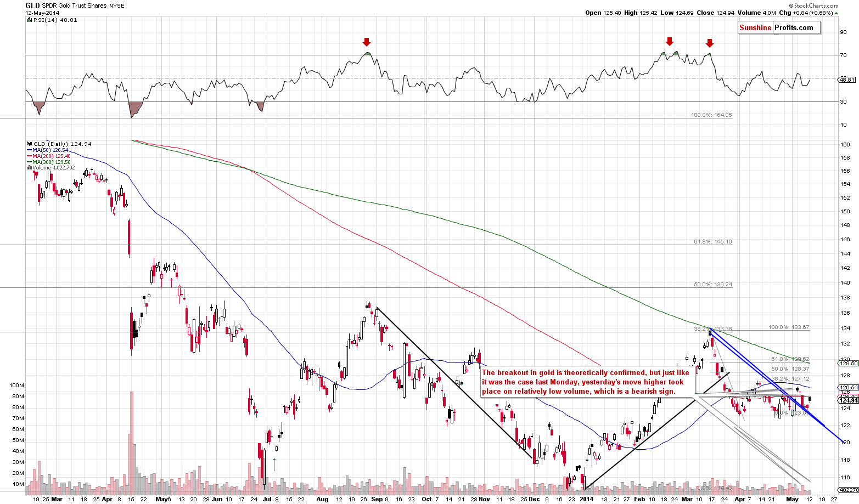The image size is (859, 504).
Task: Click the 124.94 price tag on right axis
Action: pyautogui.click(x=849, y=401)
